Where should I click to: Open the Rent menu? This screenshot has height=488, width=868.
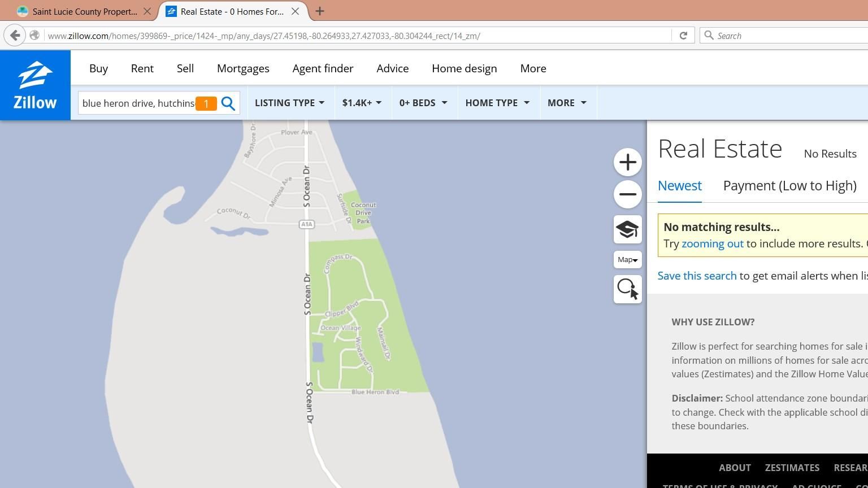pos(142,68)
